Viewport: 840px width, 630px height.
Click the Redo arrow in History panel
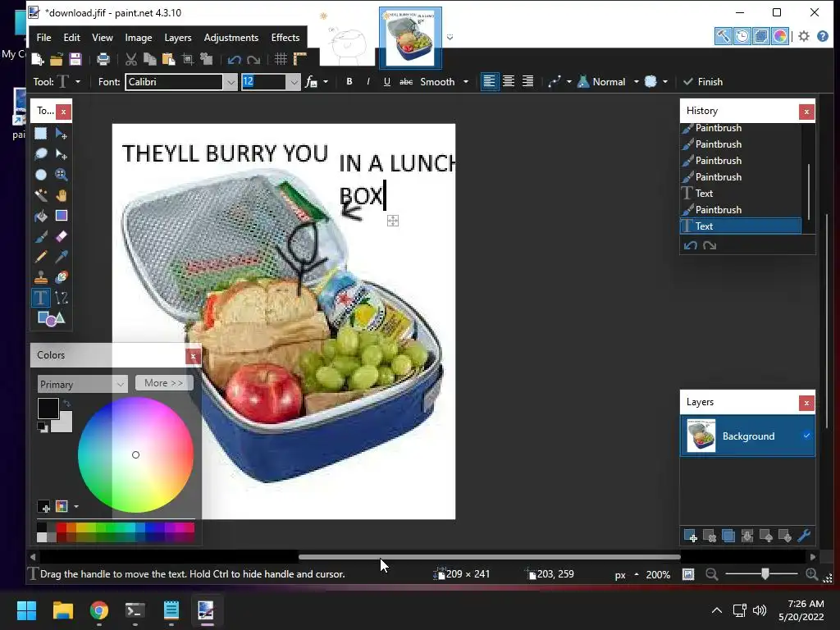click(710, 245)
